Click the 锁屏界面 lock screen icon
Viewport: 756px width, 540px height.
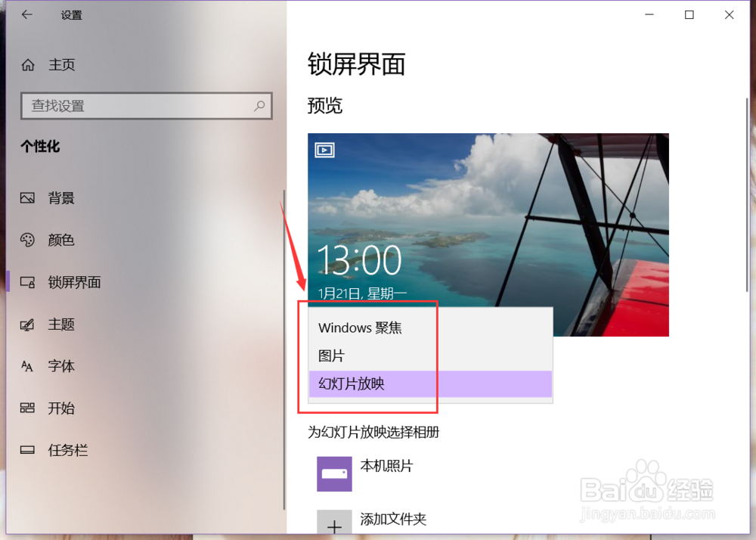(x=27, y=282)
